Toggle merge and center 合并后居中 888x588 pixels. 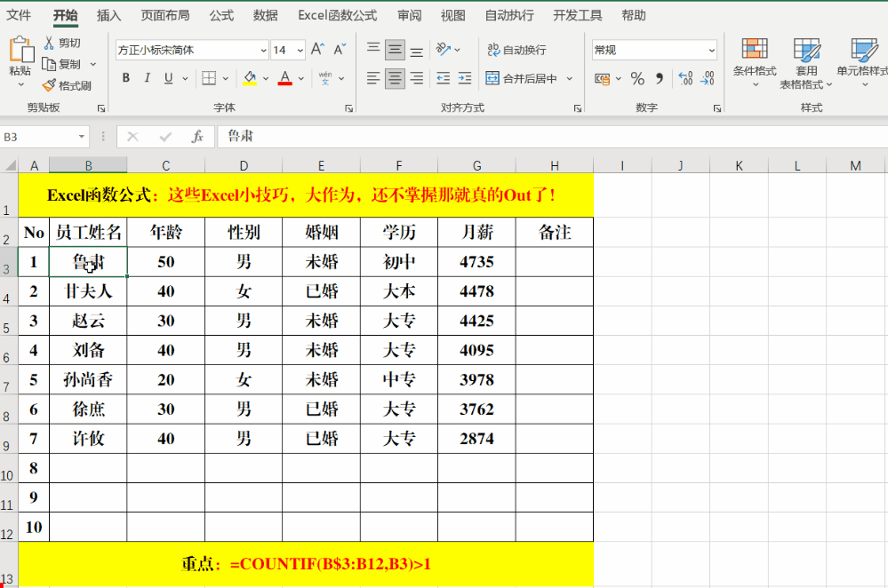[x=522, y=78]
